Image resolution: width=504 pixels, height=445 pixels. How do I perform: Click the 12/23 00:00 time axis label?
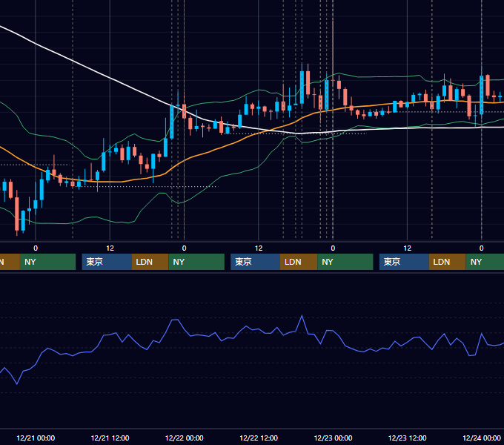[x=333, y=438]
